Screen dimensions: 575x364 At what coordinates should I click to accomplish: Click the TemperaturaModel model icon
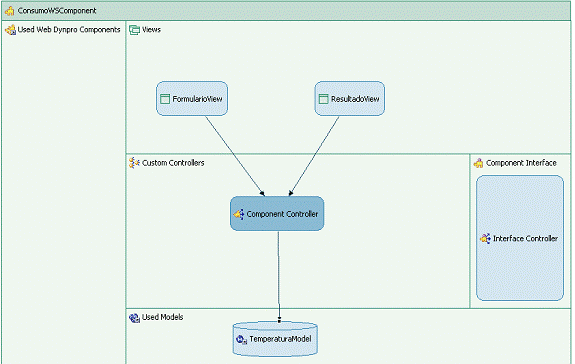coord(242,339)
